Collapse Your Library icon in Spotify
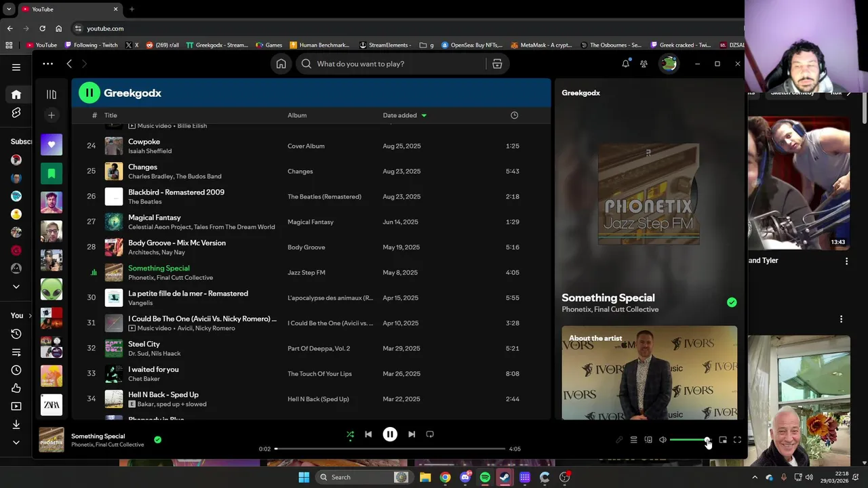Image resolution: width=868 pixels, height=488 pixels. [x=52, y=94]
